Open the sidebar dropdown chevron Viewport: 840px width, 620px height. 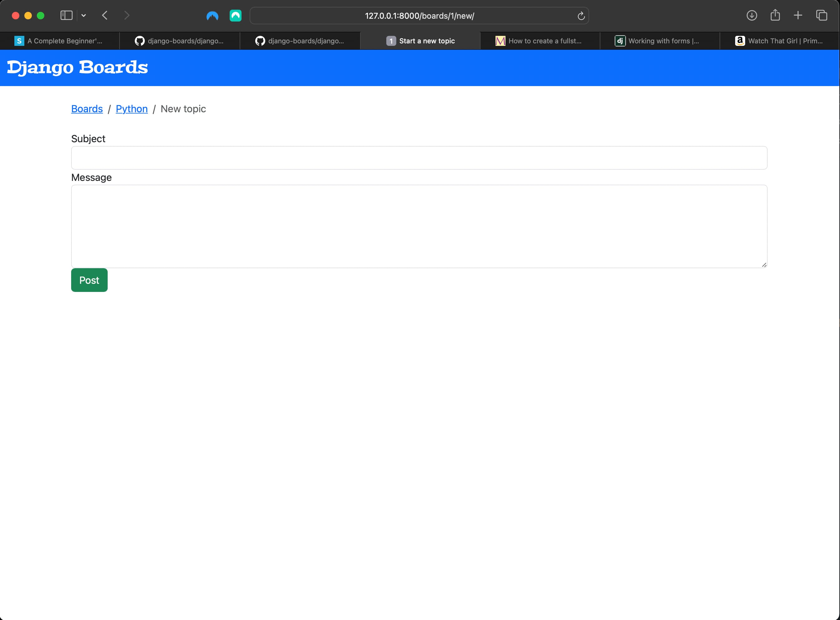(x=84, y=15)
